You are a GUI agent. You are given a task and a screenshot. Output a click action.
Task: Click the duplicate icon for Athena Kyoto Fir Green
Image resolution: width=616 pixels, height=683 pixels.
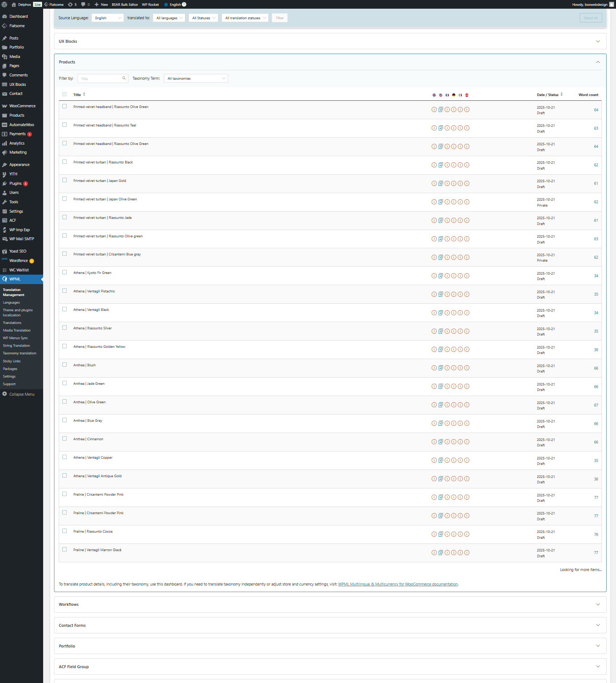coord(441,276)
